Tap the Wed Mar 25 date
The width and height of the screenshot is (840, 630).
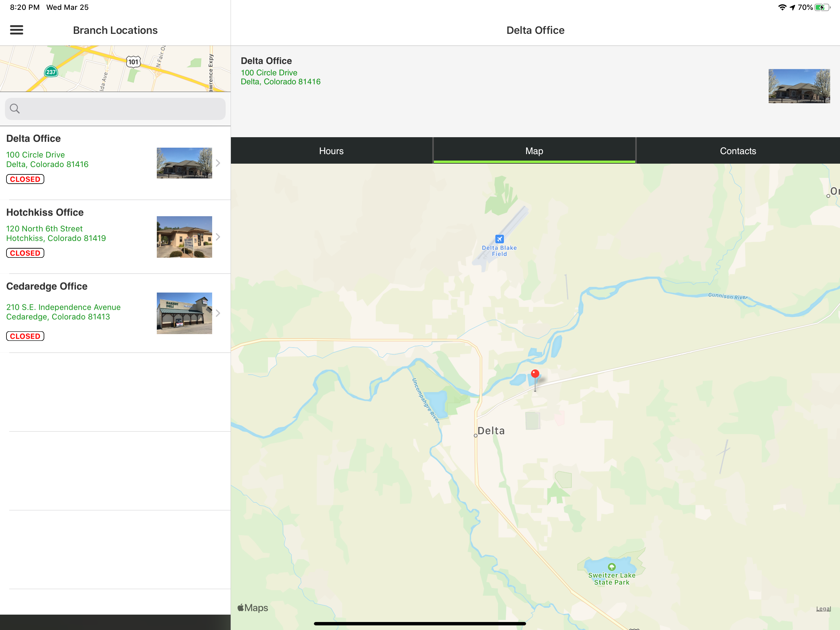pos(68,7)
